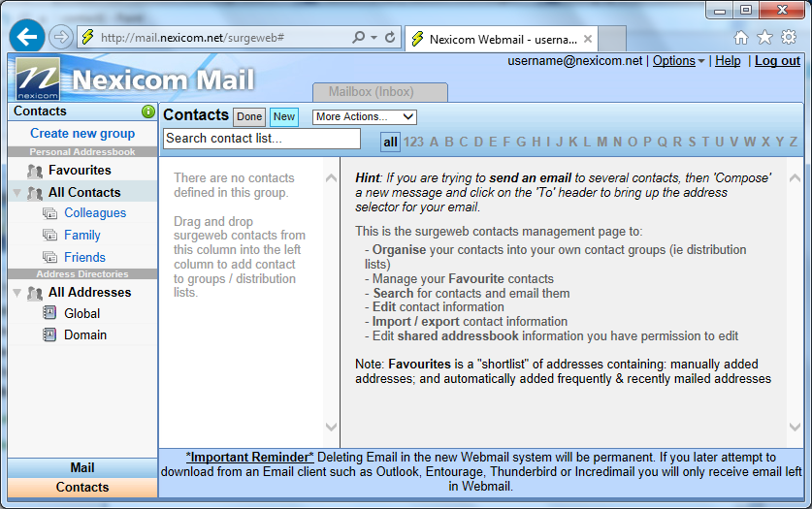Filter contacts by 'all'
The image size is (812, 509).
tap(390, 142)
